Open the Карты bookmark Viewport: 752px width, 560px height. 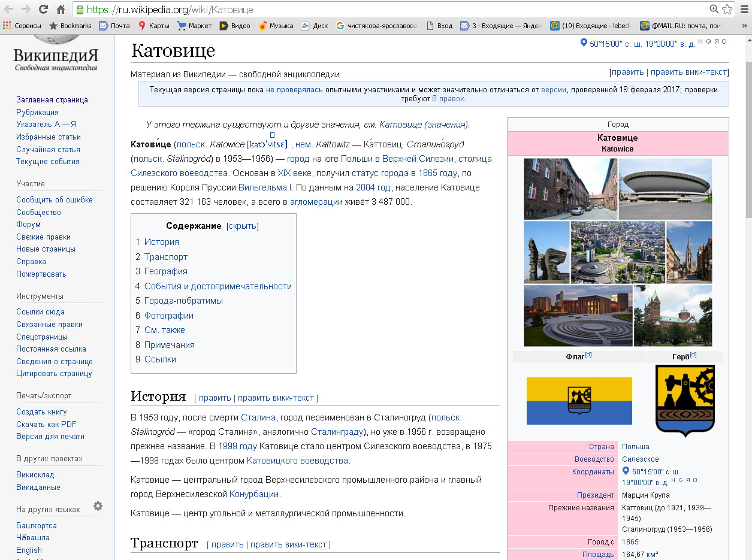click(154, 26)
